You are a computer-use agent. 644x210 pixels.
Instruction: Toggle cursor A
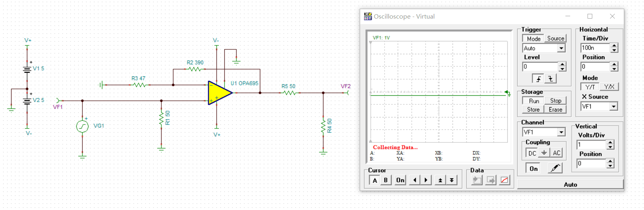[x=375, y=180]
